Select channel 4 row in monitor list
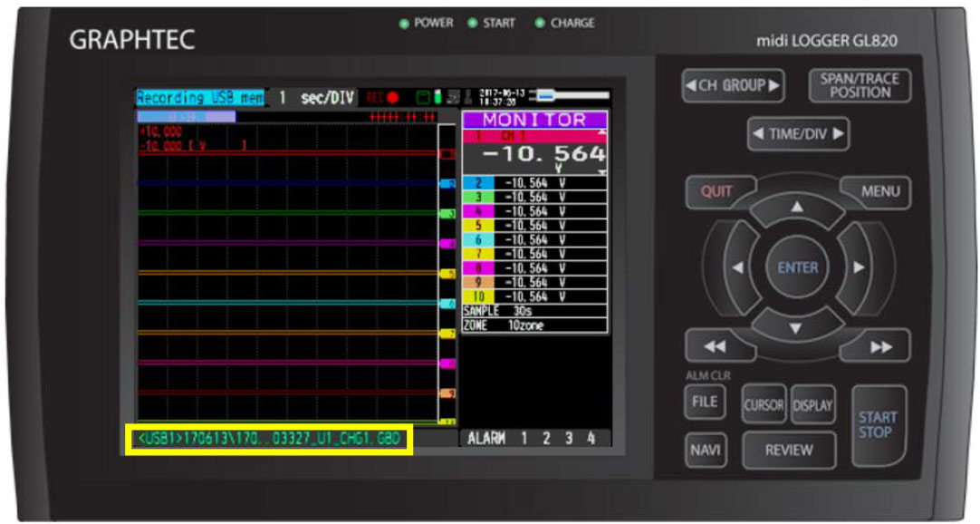Screen dimensions: 980x524 534,211
